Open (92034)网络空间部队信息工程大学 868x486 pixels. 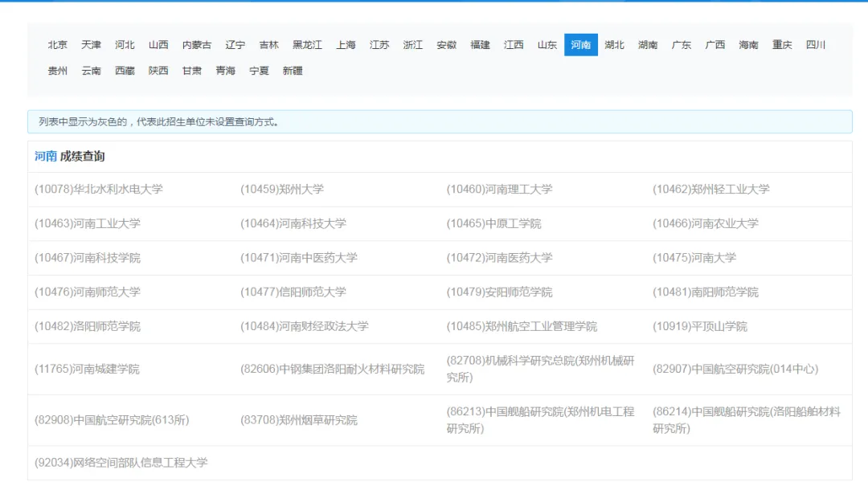(121, 463)
